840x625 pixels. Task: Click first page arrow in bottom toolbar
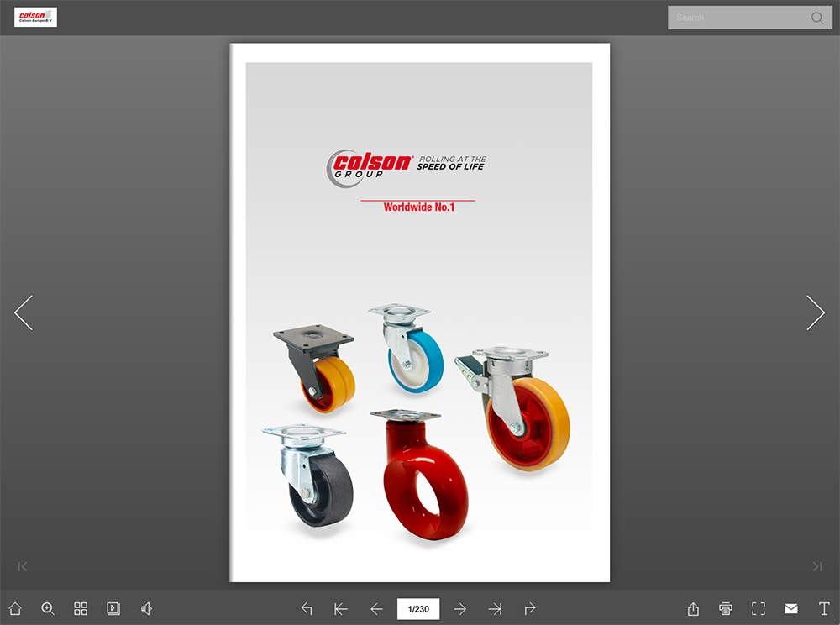(x=341, y=608)
